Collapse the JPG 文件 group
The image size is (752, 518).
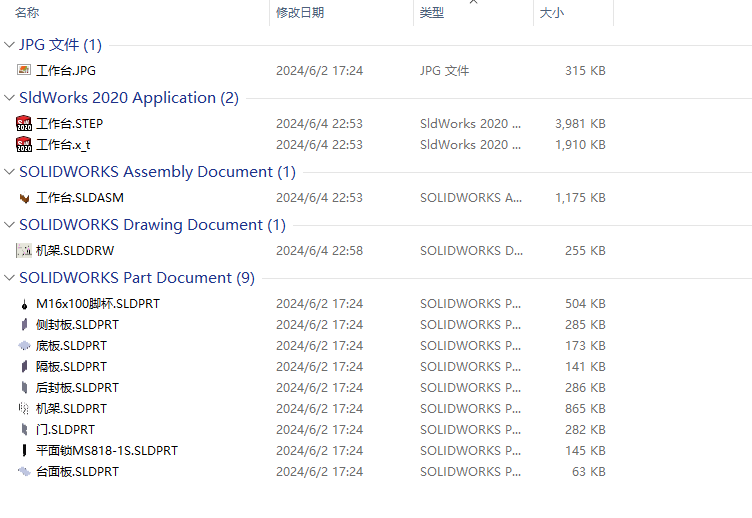[x=9, y=45]
